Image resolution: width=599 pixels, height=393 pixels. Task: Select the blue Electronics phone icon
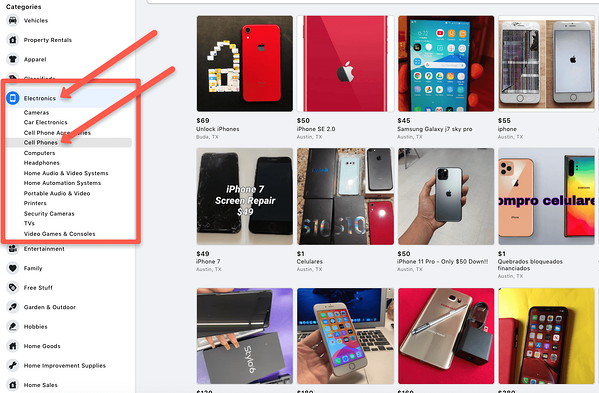13,98
